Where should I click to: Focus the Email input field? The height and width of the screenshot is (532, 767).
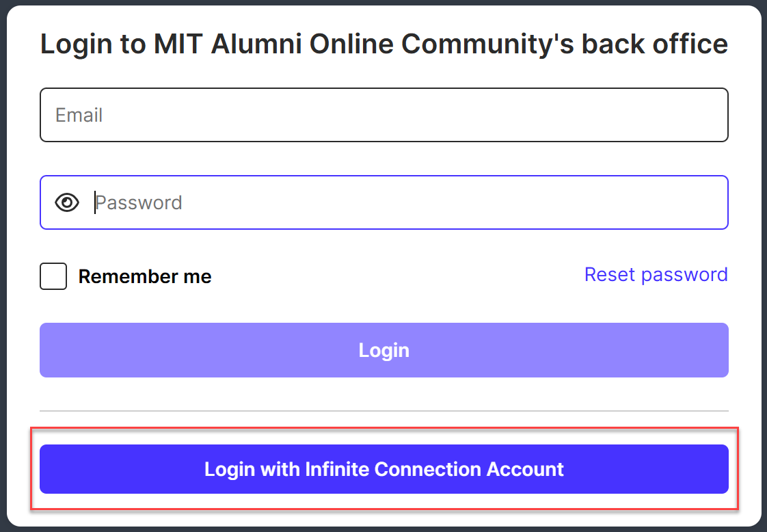(383, 115)
